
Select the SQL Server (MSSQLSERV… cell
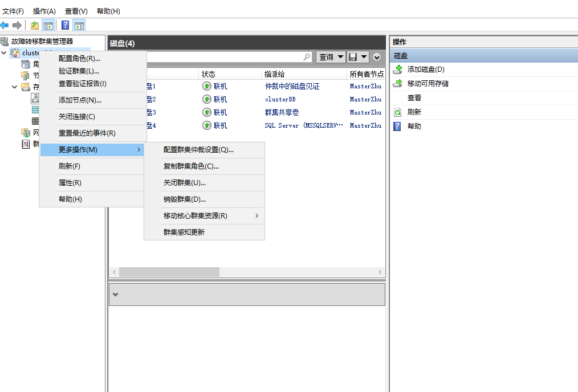[x=304, y=125]
